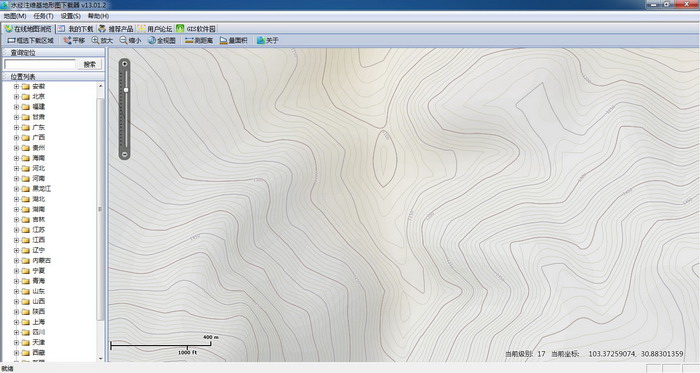700x373 pixels.
Task: Expand the 黑龙江 tree entry
Action: point(16,189)
